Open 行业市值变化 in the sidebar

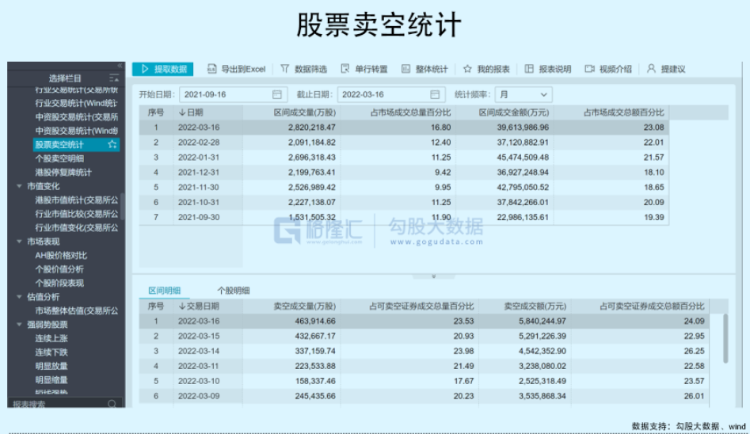tap(77, 228)
